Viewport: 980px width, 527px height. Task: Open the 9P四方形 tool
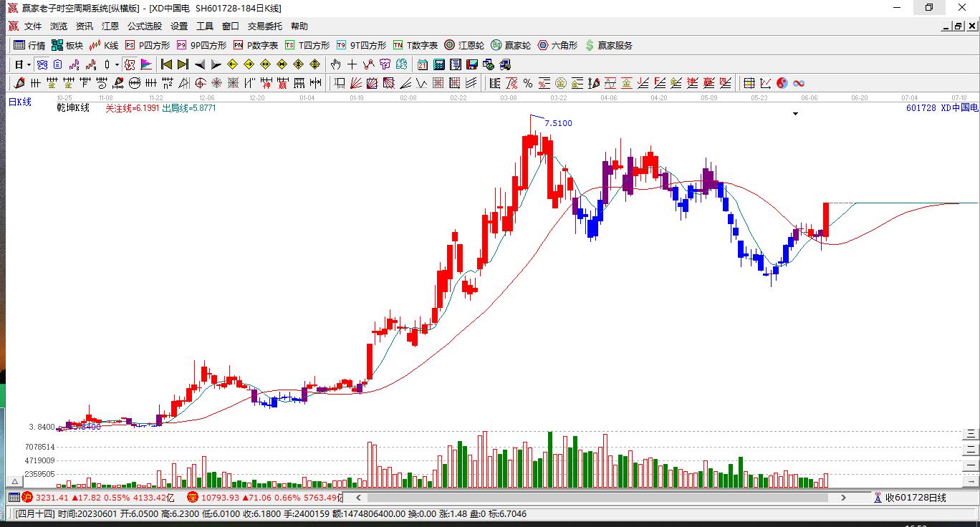tap(201, 45)
